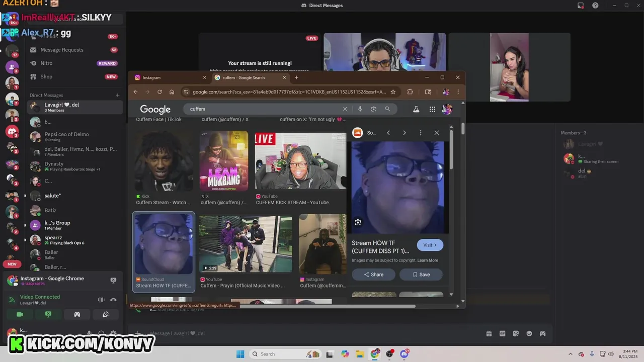Open sticker picker in Discord
Screen dimensions: 644x362
(x=516, y=333)
